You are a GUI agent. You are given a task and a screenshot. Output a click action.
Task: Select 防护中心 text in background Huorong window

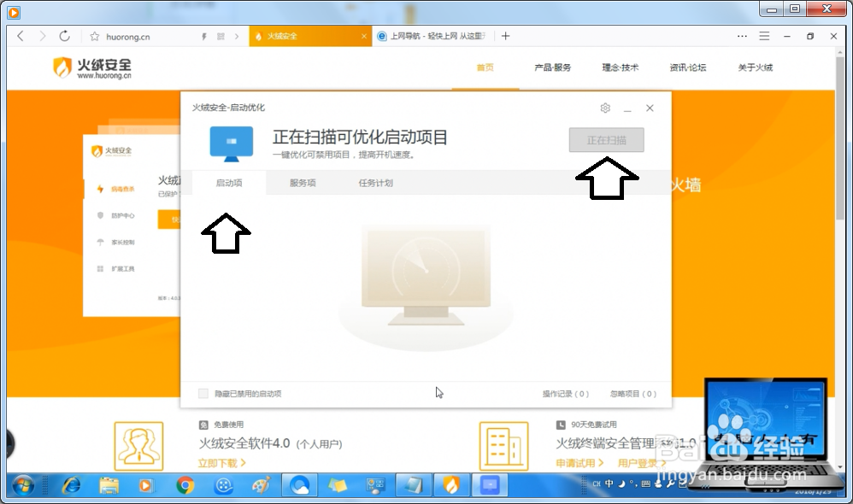pos(122,216)
